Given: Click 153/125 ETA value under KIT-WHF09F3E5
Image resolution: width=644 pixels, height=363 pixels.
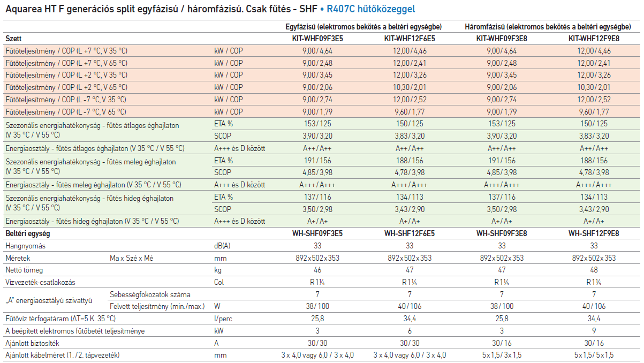Looking at the screenshot, I should coord(317,124).
